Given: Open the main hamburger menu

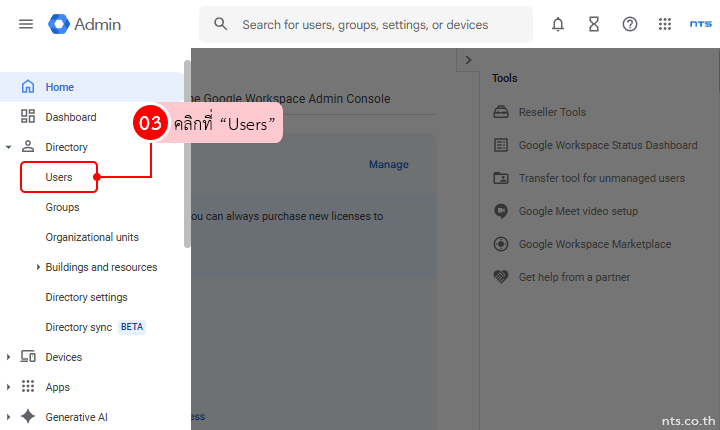Looking at the screenshot, I should pos(26,24).
